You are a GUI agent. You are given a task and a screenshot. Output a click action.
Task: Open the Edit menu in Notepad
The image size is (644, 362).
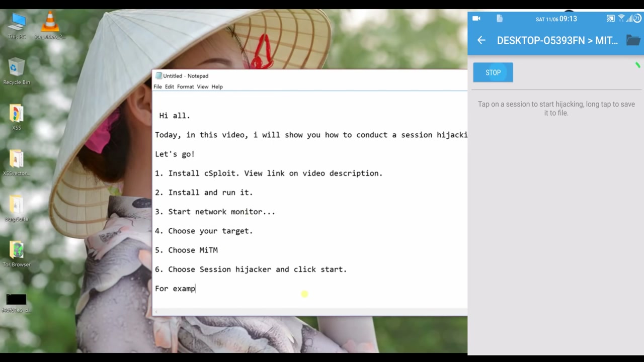(x=169, y=86)
